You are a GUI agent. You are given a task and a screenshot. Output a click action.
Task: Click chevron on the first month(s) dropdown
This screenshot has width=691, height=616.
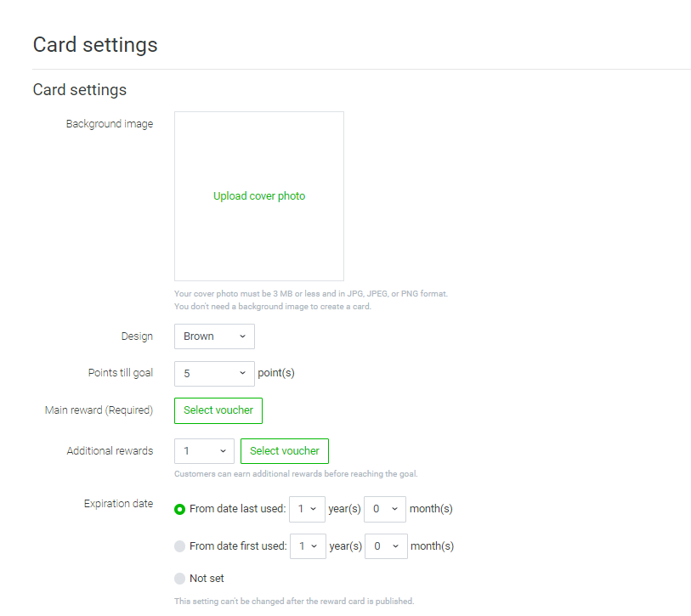[x=394, y=509]
